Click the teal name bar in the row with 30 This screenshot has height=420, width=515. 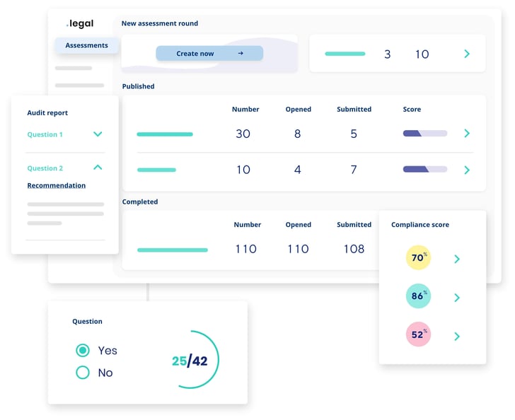(x=165, y=134)
